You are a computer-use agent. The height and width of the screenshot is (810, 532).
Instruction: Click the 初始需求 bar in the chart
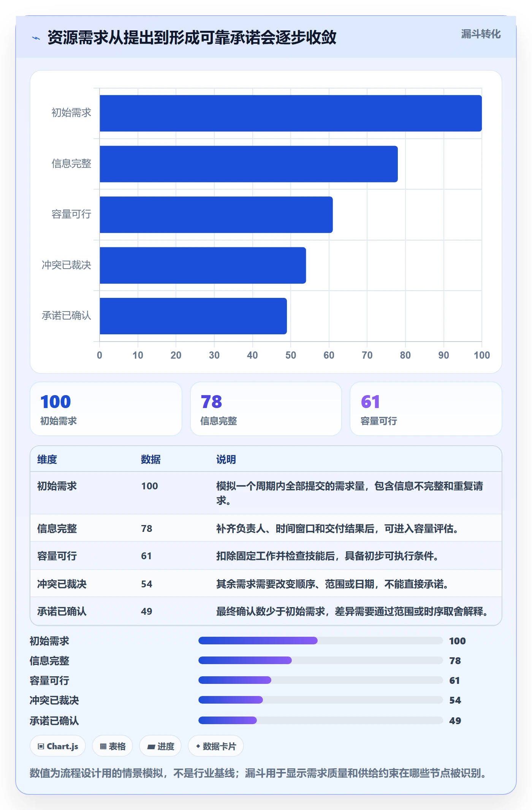(x=291, y=113)
